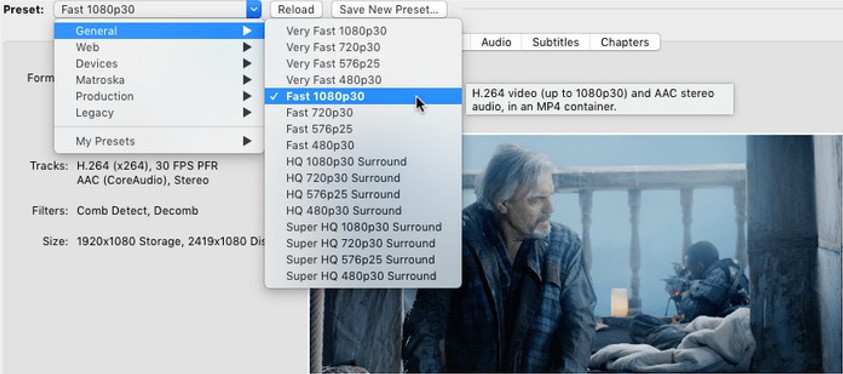The image size is (843, 374).
Task: Select Very Fast 480p30 preset
Action: 363,80
